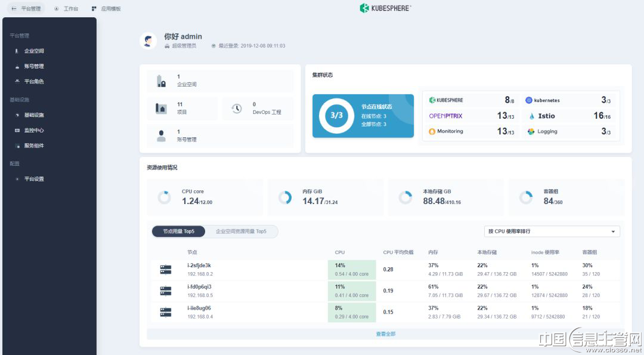The image size is (644, 355).
Task: Open 工作台 in the top bar
Action: point(66,8)
